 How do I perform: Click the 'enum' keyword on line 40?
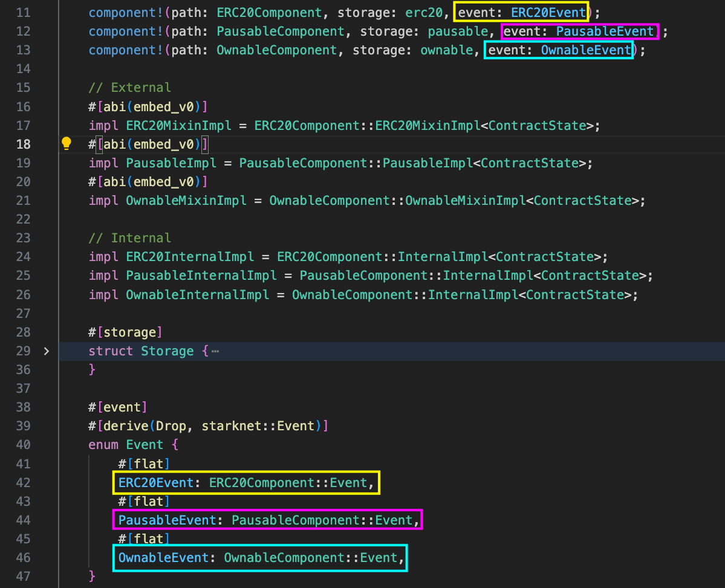[103, 445]
